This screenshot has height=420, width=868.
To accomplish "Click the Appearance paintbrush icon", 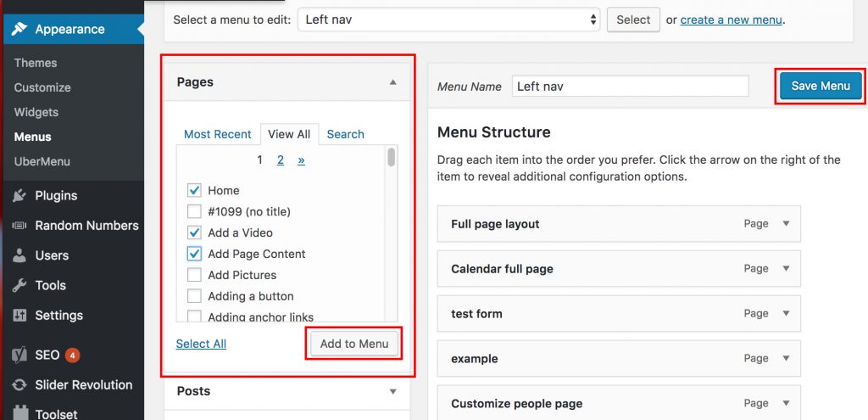I will point(19,29).
